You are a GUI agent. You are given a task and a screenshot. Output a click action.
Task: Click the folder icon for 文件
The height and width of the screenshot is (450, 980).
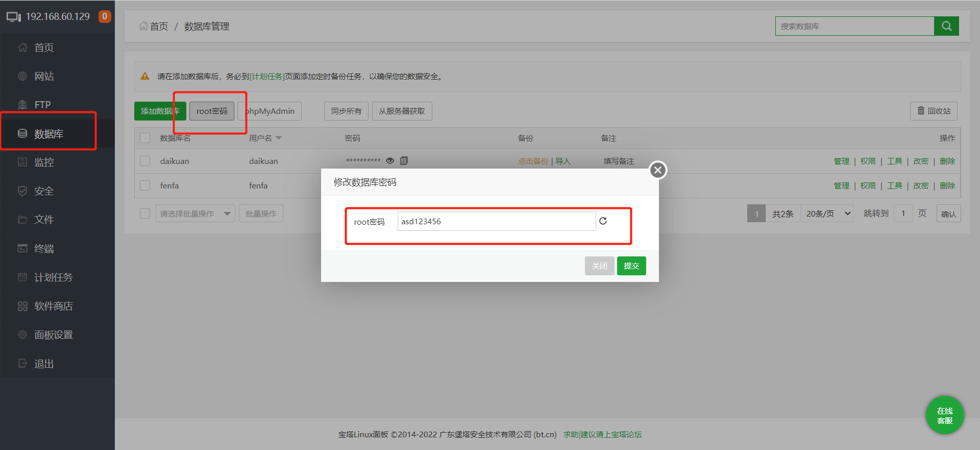click(x=22, y=220)
